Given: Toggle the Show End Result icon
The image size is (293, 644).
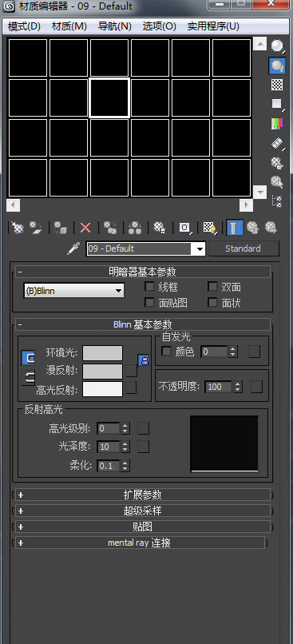Looking at the screenshot, I should [x=234, y=228].
